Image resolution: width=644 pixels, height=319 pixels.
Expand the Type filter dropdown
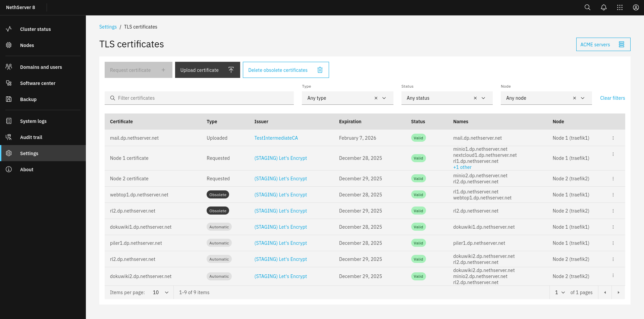click(x=384, y=98)
